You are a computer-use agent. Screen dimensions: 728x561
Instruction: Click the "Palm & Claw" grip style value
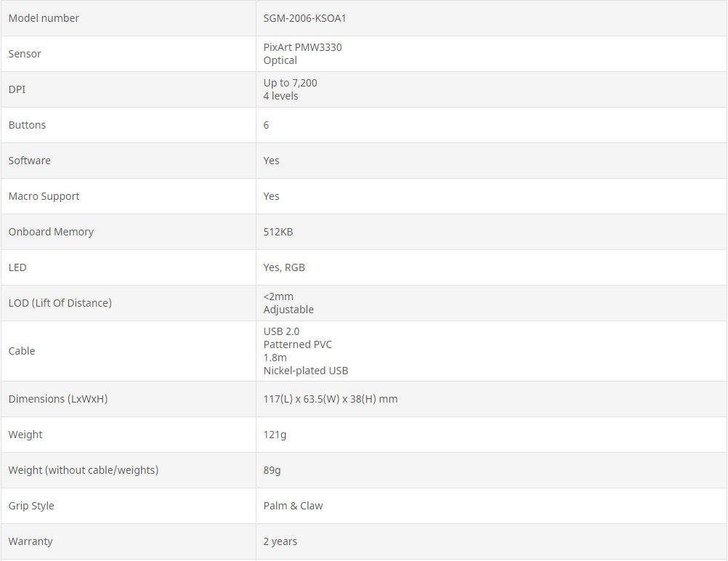(293, 506)
